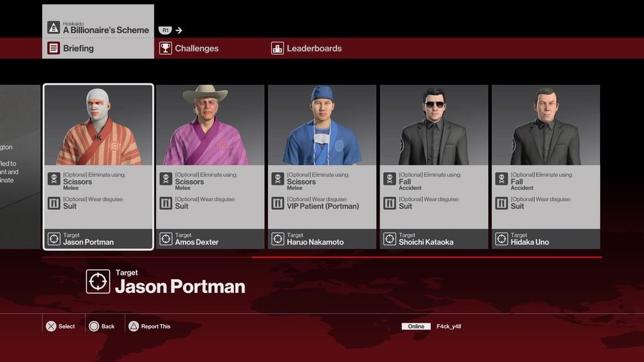The image size is (644, 362).
Task: Click the large Jason Portman heading
Action: (x=180, y=287)
